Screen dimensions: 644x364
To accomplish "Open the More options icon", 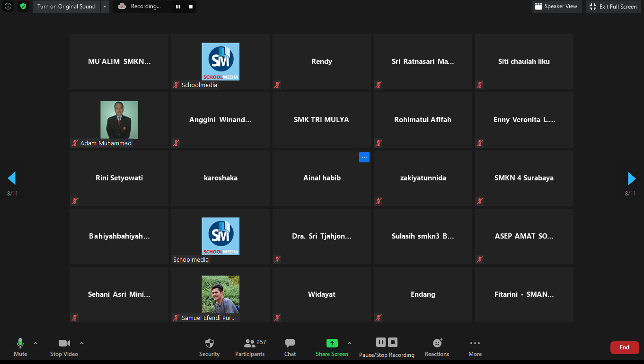I will tap(475, 344).
